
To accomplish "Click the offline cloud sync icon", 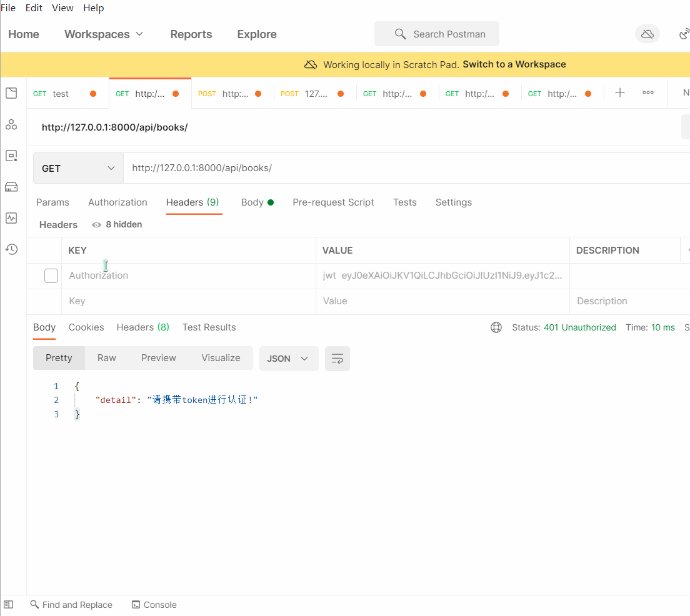I will coord(647,34).
